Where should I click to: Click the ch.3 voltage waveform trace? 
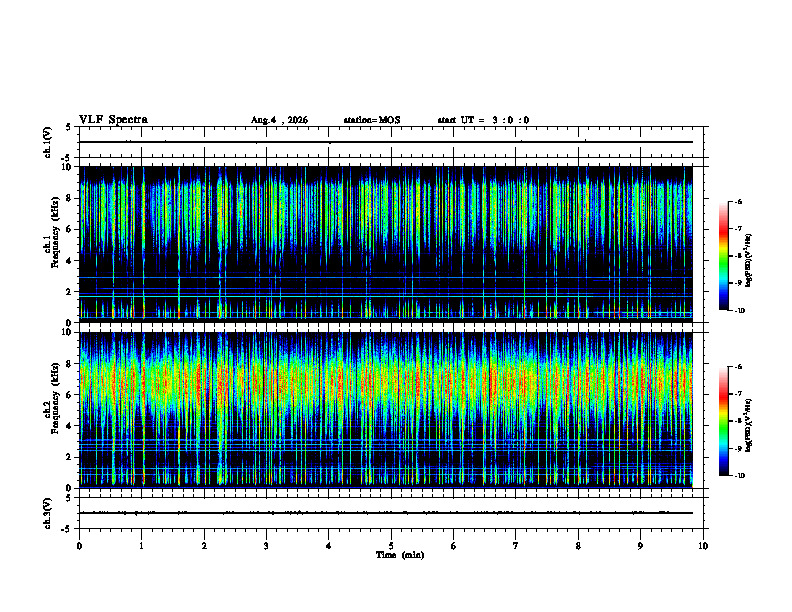pos(386,513)
